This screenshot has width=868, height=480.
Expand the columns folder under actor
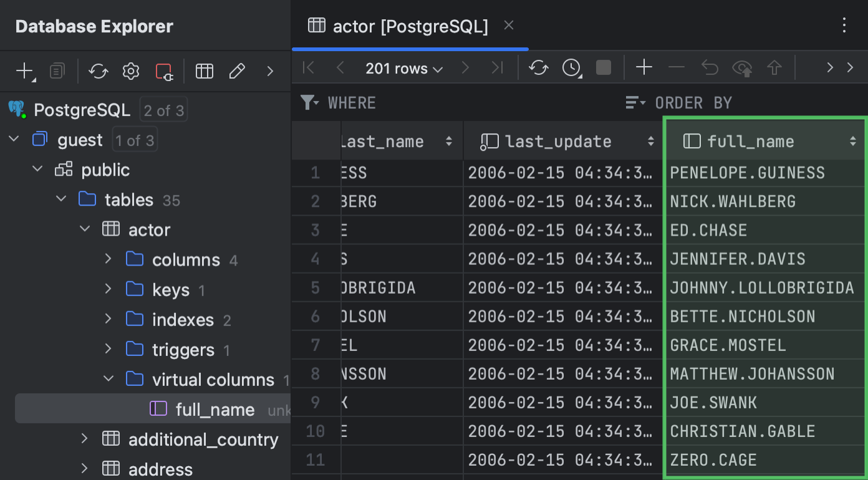[108, 259]
